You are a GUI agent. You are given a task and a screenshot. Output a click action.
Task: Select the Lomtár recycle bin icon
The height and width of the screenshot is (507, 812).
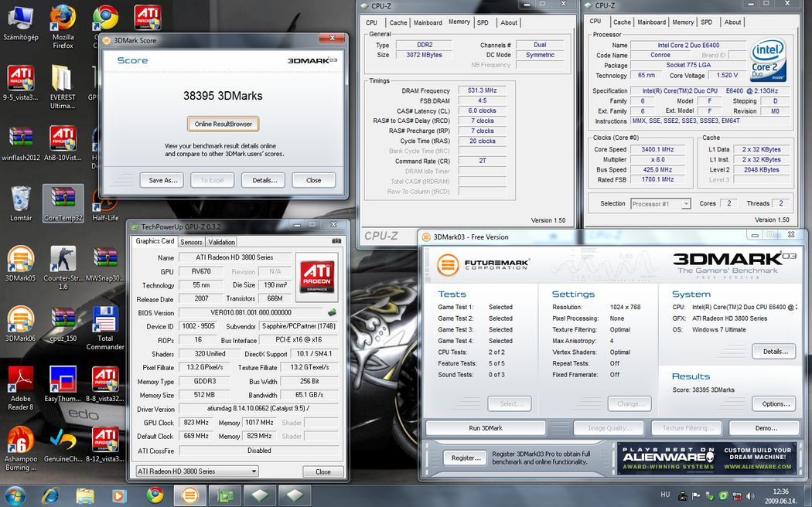coord(21,204)
